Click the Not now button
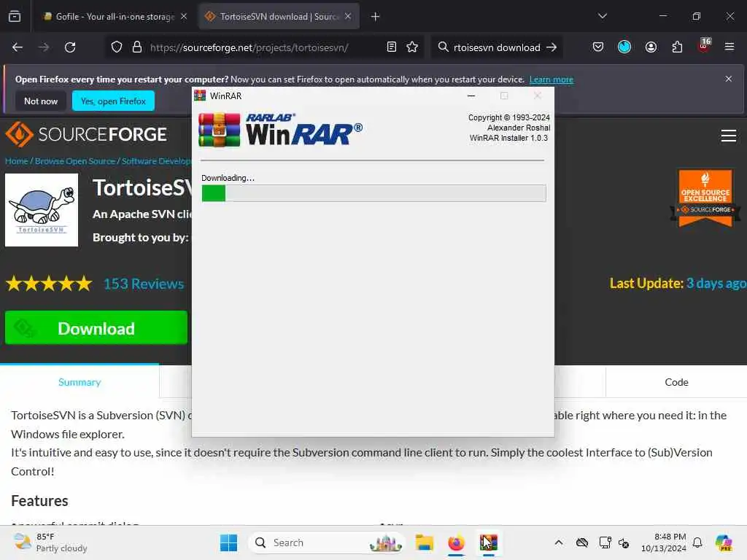 click(x=41, y=101)
